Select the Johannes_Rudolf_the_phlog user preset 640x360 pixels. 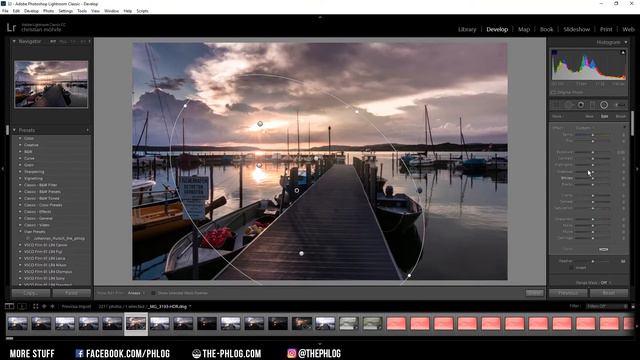click(x=59, y=238)
